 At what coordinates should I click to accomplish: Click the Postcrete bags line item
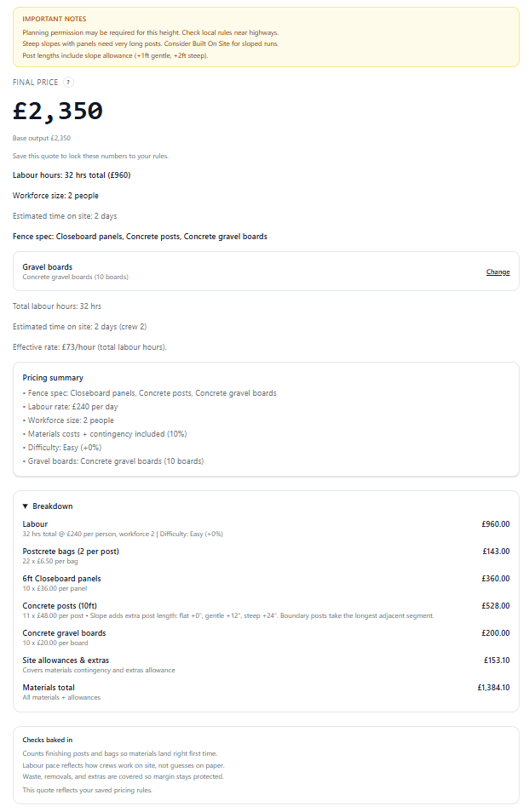click(71, 552)
